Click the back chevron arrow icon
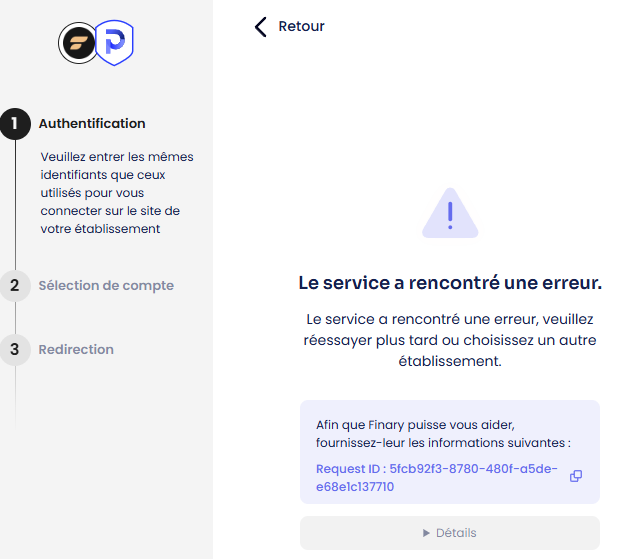Viewport: 625px width, 559px height. [x=261, y=27]
